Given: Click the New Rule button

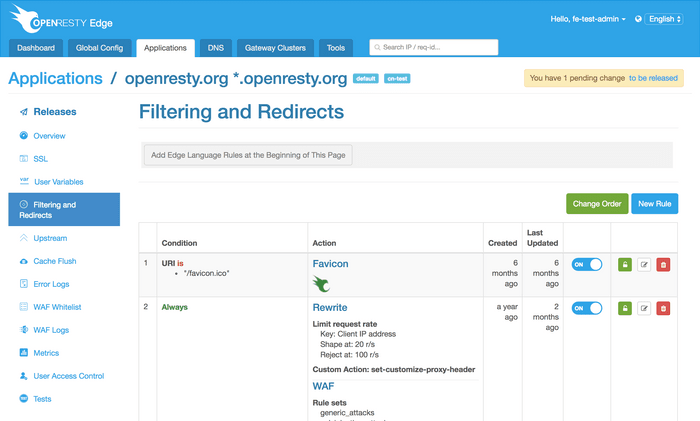Looking at the screenshot, I should coord(654,204).
